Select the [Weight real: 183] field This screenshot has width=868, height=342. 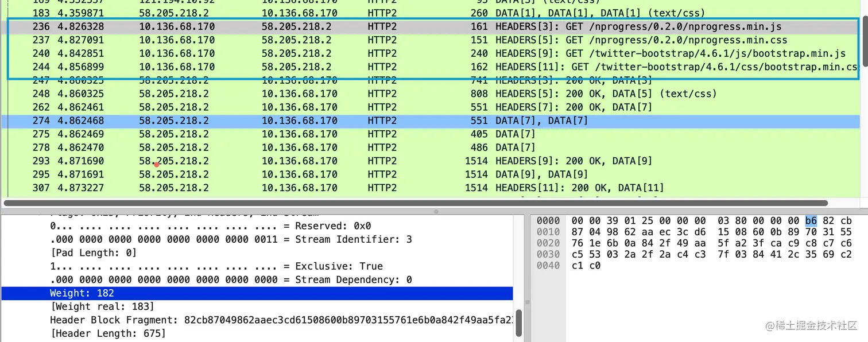[x=257, y=306]
